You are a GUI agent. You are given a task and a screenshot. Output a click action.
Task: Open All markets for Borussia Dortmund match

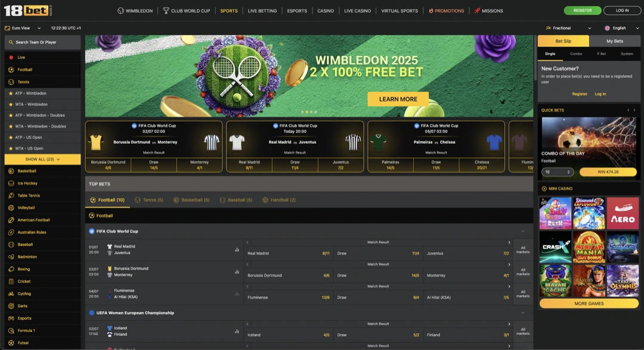pyautogui.click(x=523, y=272)
